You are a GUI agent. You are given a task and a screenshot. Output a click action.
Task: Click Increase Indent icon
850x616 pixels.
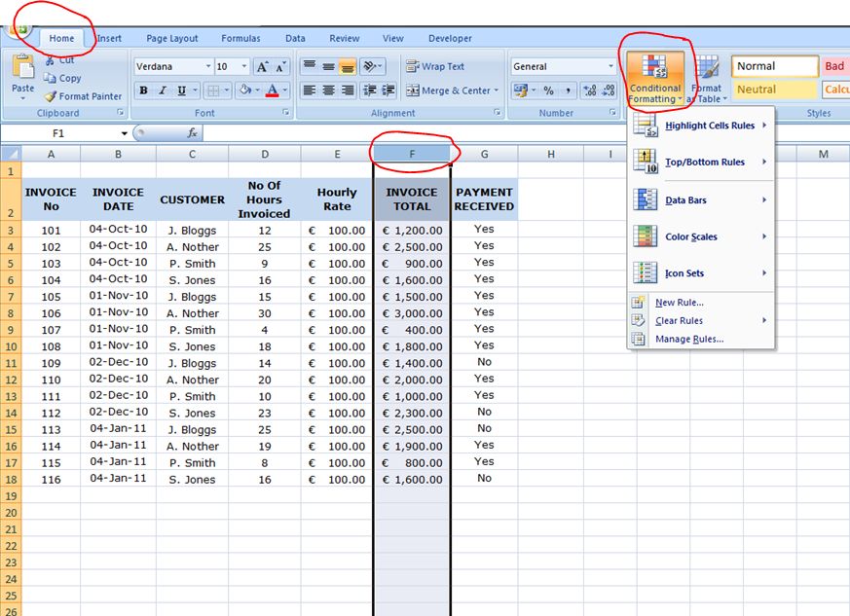coord(388,91)
